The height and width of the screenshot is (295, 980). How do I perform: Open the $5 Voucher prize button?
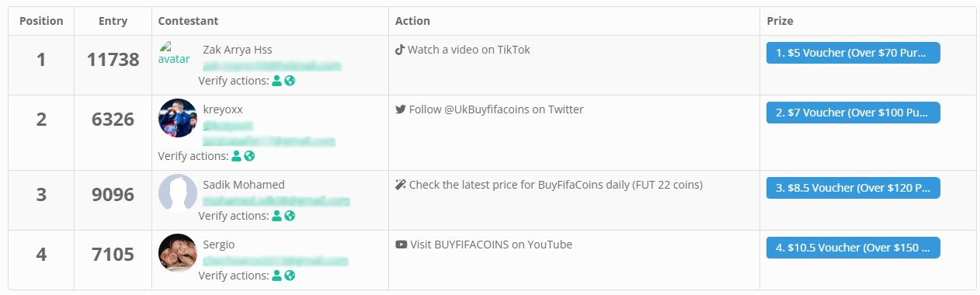point(853,53)
